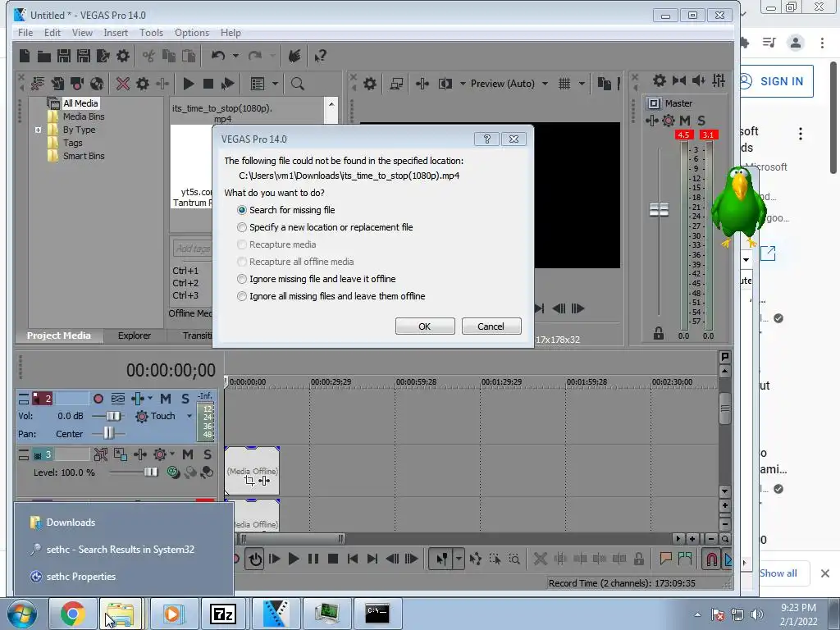
Task: Open the File menu
Action: pos(25,33)
